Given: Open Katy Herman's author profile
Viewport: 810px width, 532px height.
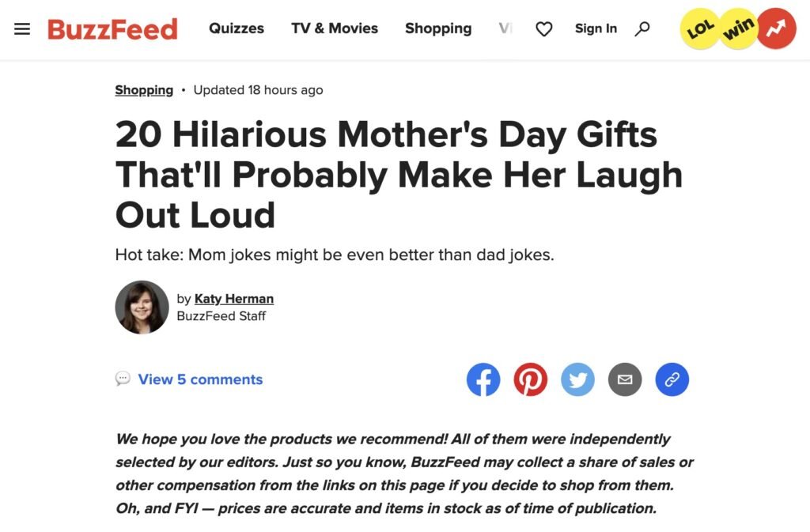Looking at the screenshot, I should (x=233, y=298).
